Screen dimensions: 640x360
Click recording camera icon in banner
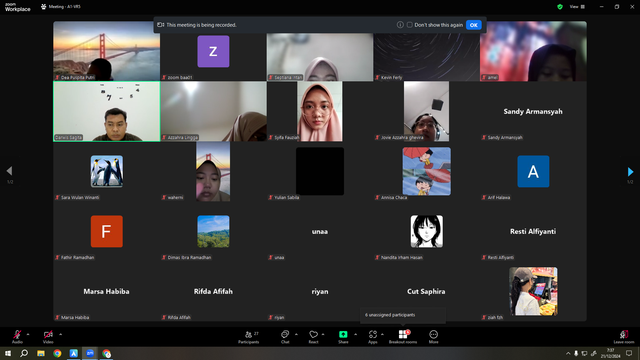[160, 25]
